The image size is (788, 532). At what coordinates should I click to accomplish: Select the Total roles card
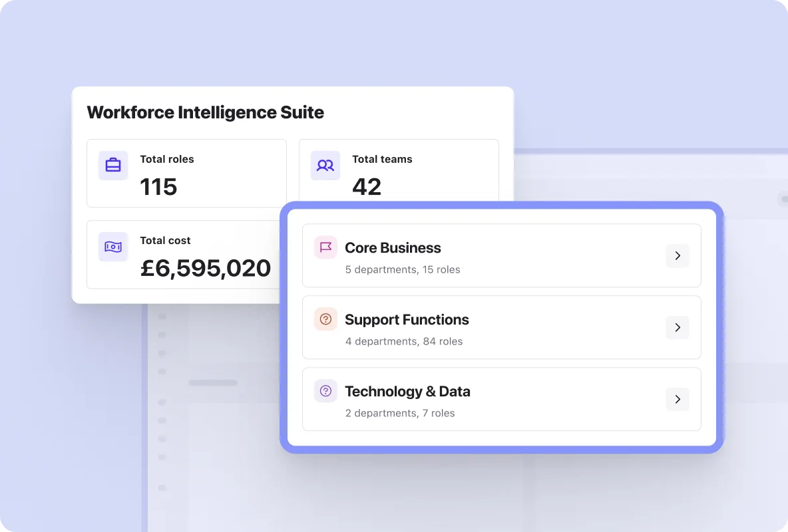click(x=186, y=174)
